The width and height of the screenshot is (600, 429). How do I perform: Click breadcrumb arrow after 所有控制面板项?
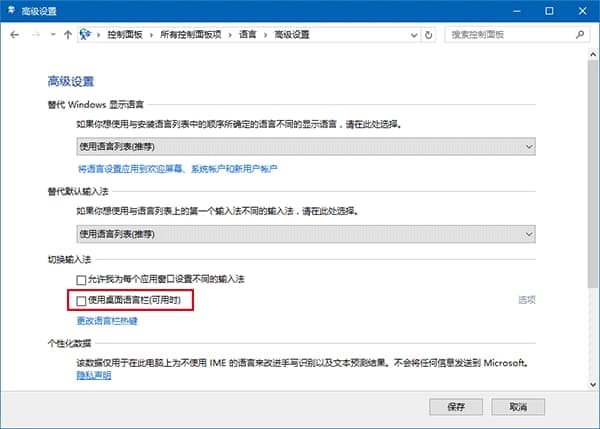230,35
